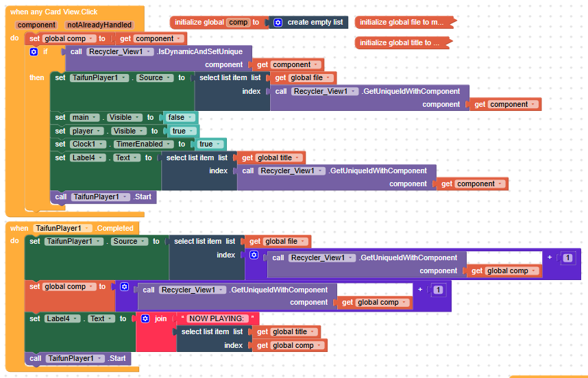The width and height of the screenshot is (588, 378).
Task: Select the collapsed initialize global file block
Action: click(405, 23)
